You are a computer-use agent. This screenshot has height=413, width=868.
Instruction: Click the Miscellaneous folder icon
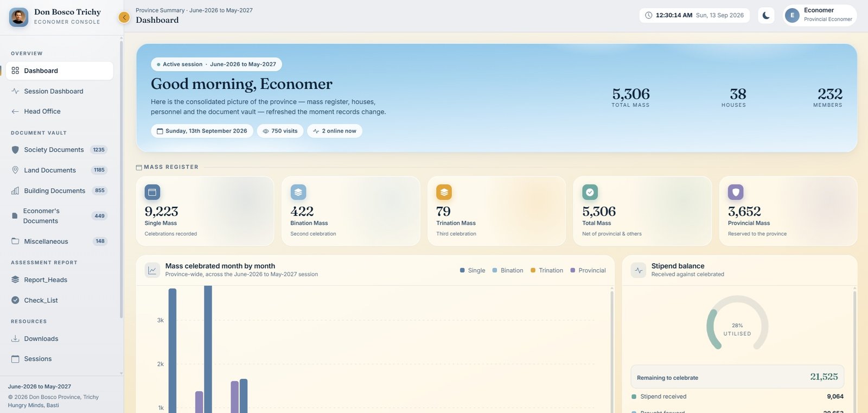pyautogui.click(x=15, y=241)
